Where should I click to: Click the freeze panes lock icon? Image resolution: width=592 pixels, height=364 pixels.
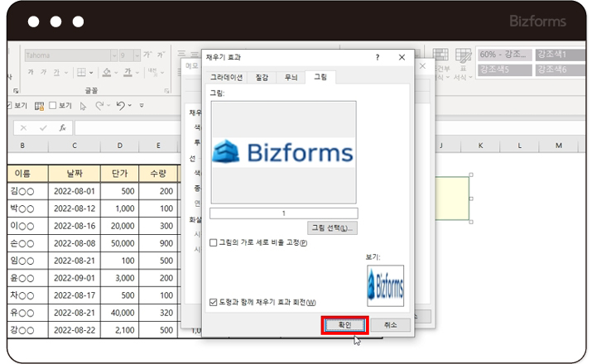(39, 106)
